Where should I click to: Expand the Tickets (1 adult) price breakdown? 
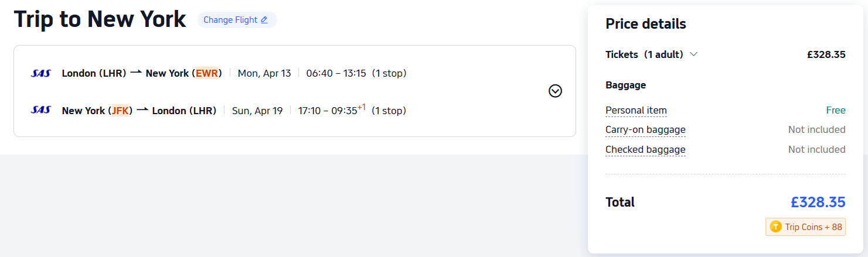(x=694, y=54)
